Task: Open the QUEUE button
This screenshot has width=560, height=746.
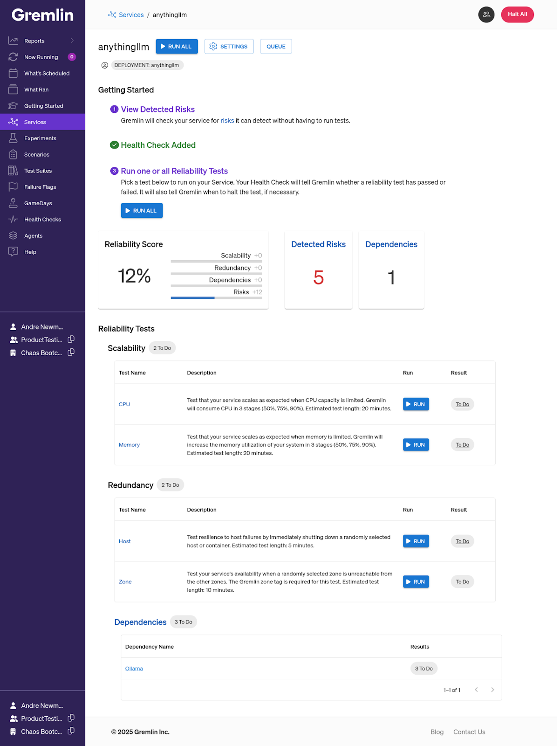Action: point(276,46)
